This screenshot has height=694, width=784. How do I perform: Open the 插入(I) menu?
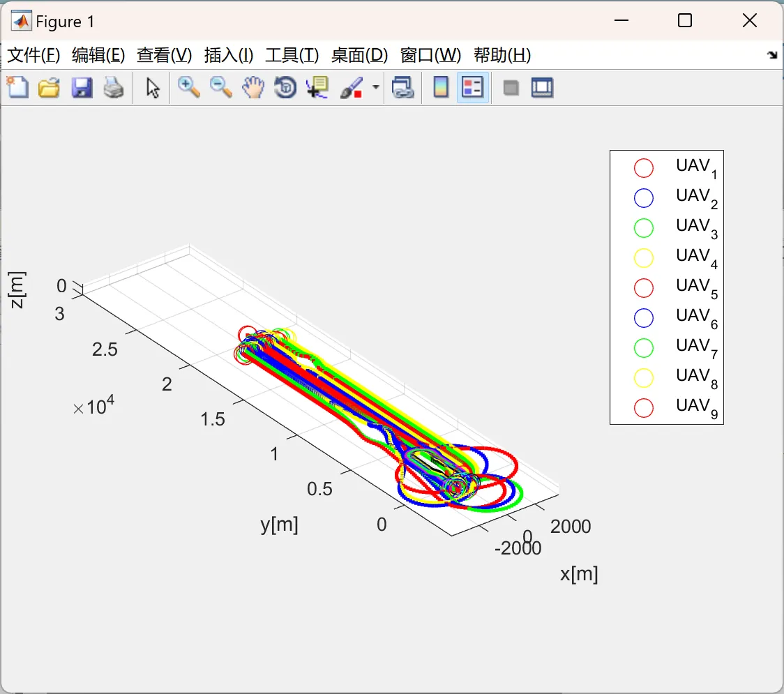click(x=229, y=55)
